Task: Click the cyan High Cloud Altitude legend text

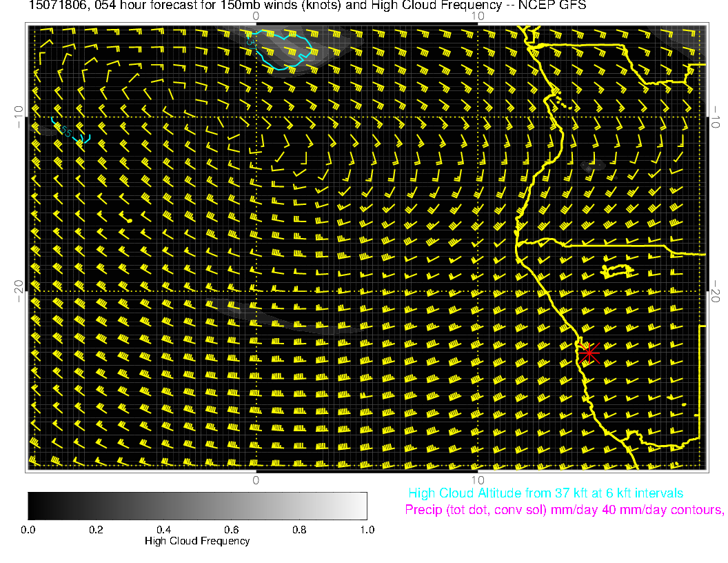Action: pyautogui.click(x=545, y=493)
